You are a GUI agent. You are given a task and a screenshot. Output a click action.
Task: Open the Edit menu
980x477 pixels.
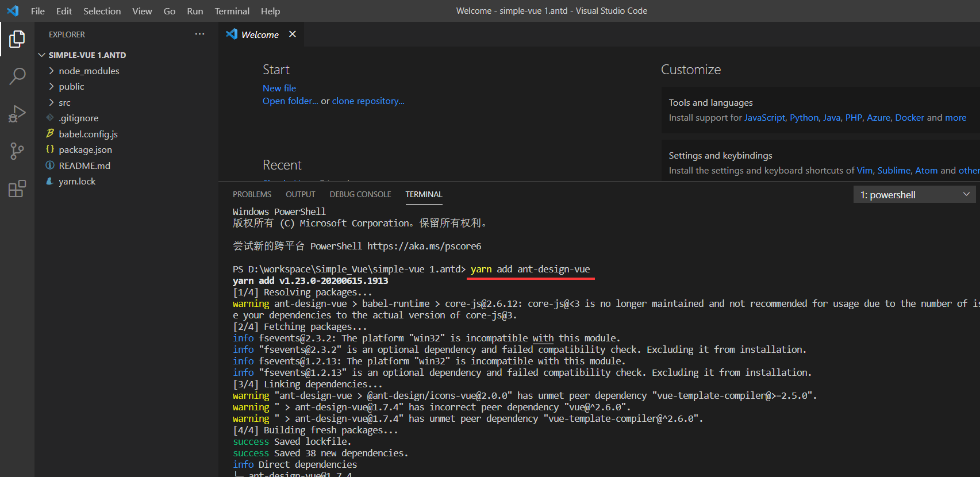[x=64, y=11]
